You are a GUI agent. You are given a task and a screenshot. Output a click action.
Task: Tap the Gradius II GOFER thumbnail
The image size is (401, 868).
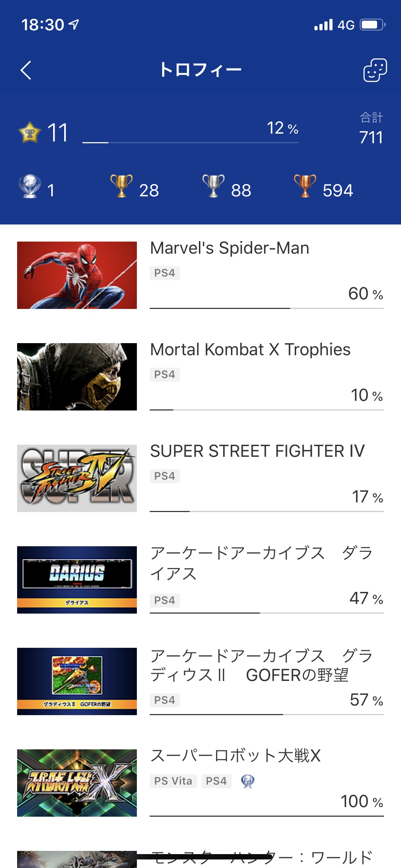tap(77, 681)
